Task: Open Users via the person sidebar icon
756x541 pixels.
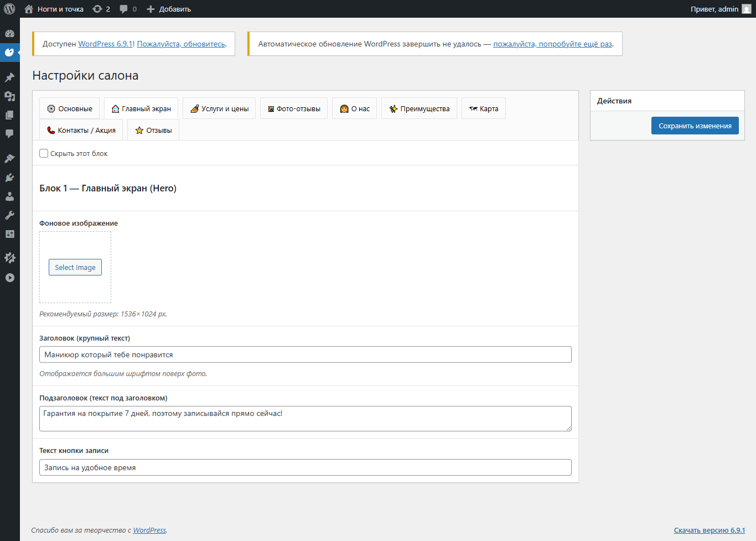Action: pyautogui.click(x=9, y=196)
